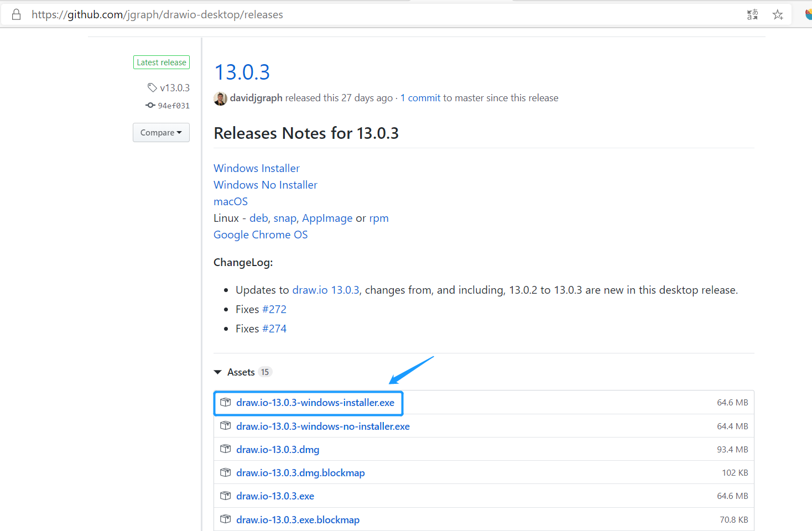Screen dimensions: 812x531
Task: Open issue #274 link
Action: 274,329
